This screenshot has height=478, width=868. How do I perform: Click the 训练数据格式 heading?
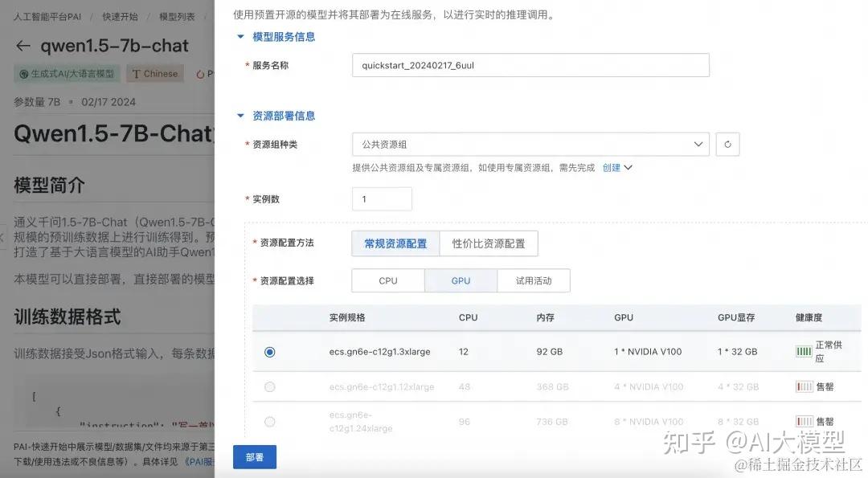pos(67,317)
